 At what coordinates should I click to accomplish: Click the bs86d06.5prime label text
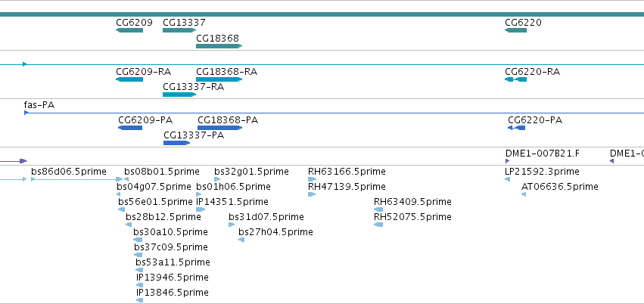point(69,172)
